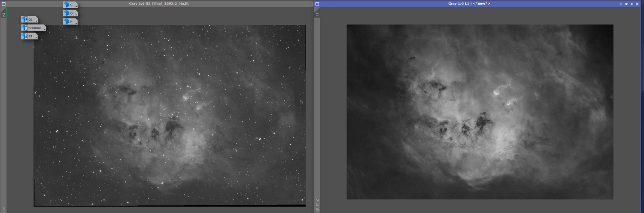The image size is (644, 213).
Task: Click the L1 starless nebula image canvas
Action: pyautogui.click(x=480, y=112)
